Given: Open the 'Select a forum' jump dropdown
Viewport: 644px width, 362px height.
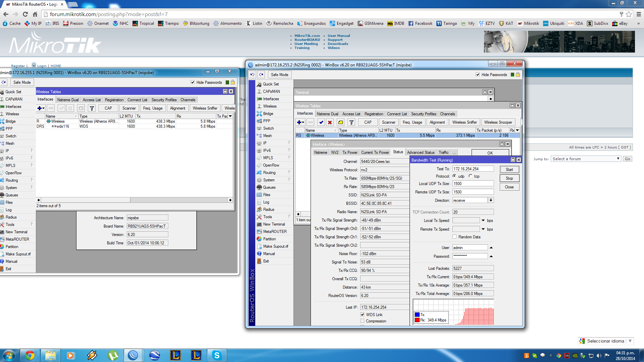Looking at the screenshot, I should click(586, 159).
